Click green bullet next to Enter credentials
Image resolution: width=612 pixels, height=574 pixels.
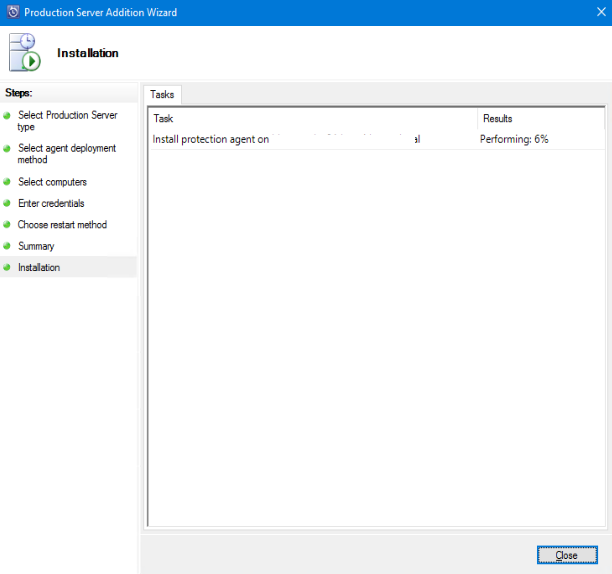(7, 203)
